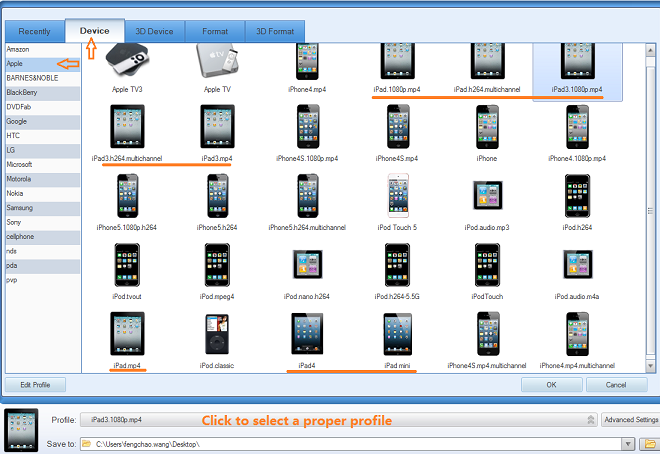
Task: Select the iPad3.1080p.mp4 profile icon
Action: tap(578, 61)
